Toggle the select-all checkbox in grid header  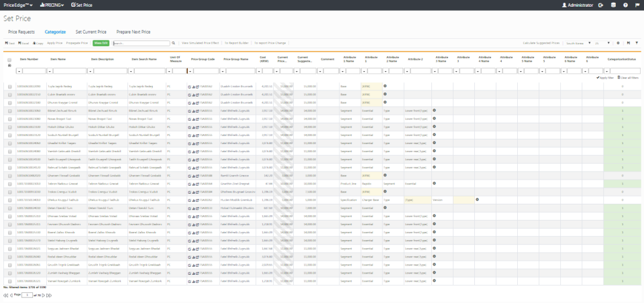point(9,60)
